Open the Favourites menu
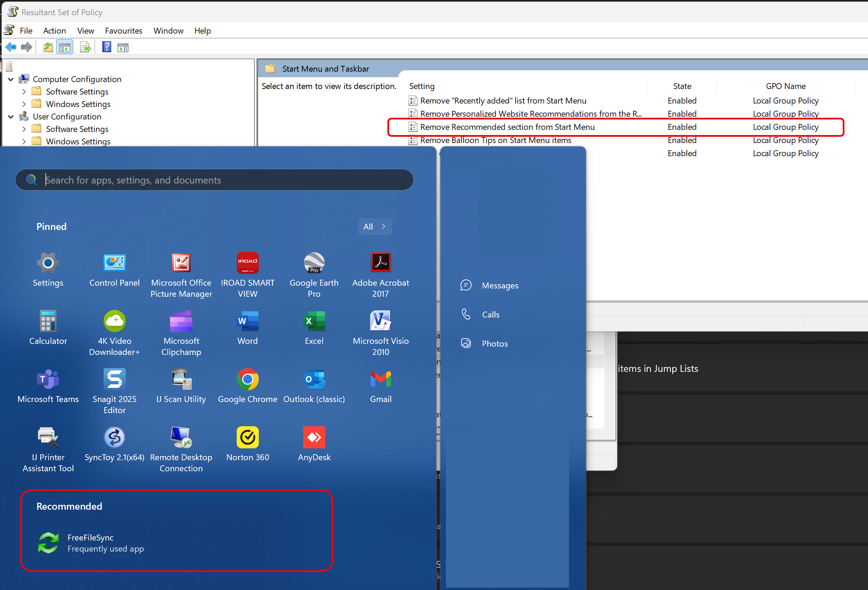868x590 pixels. coord(123,30)
